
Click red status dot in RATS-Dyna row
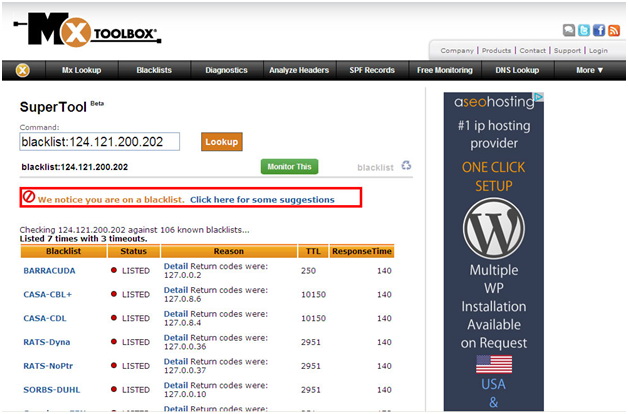coord(114,342)
